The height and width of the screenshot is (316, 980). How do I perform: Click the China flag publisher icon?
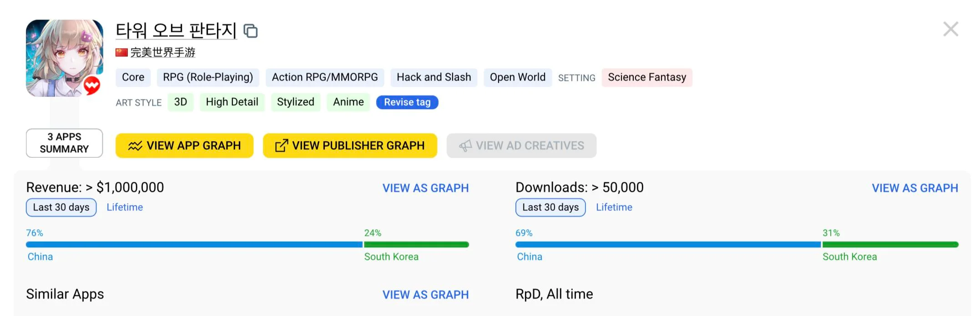coord(121,53)
